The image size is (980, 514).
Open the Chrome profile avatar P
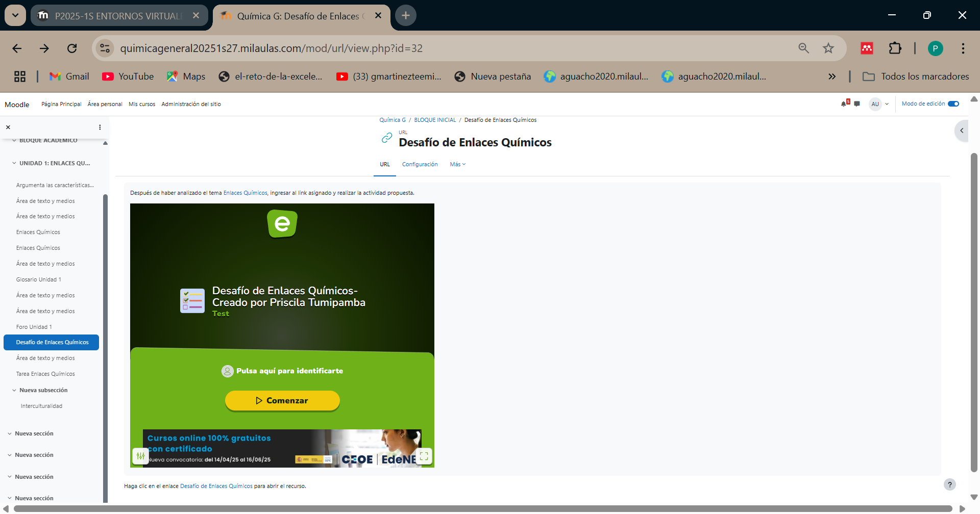click(935, 48)
